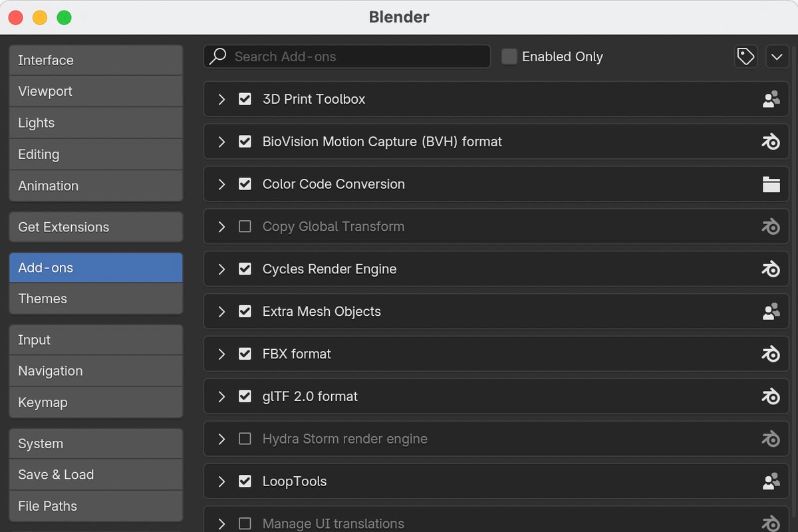Open the Themes preferences tab

[96, 299]
